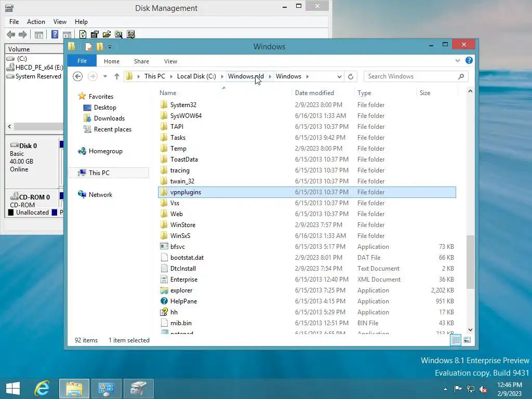Expand breadcrumb arrow after Windows

coord(308,77)
